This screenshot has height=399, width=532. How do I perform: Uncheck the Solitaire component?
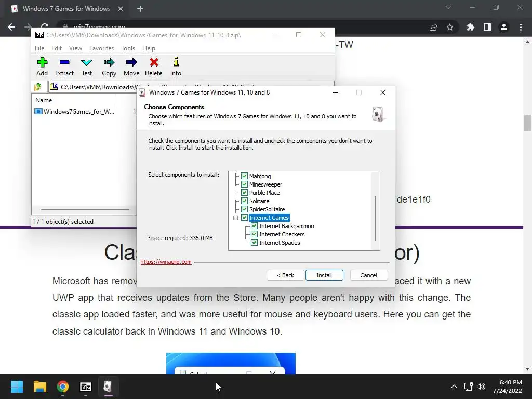(244, 201)
